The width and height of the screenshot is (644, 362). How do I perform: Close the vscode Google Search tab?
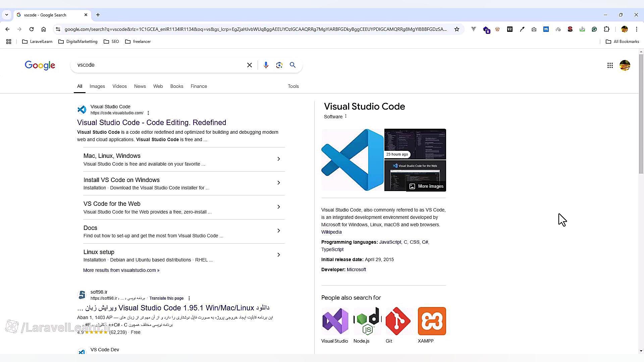point(86,15)
